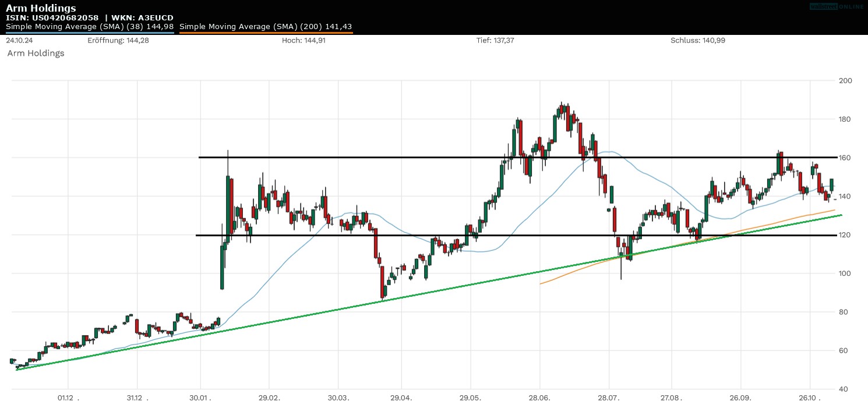Click the 30.03. date axis label
868x401 pixels.
[x=338, y=398]
